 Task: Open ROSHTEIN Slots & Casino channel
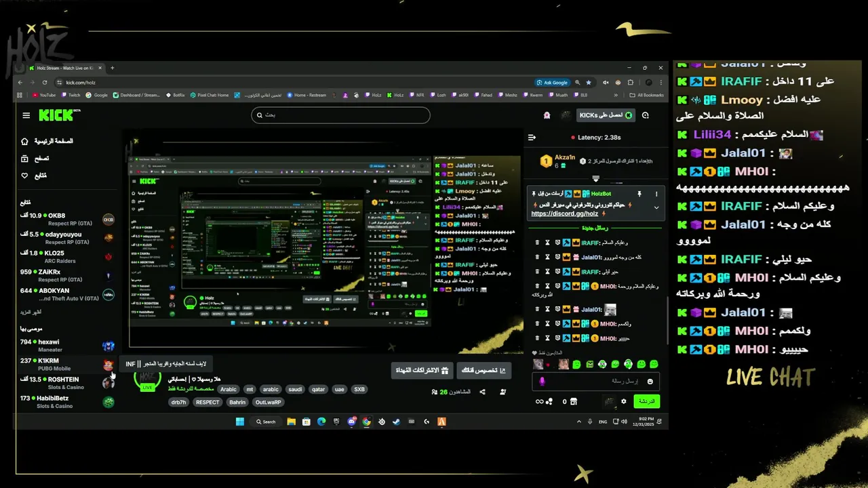[x=67, y=383]
